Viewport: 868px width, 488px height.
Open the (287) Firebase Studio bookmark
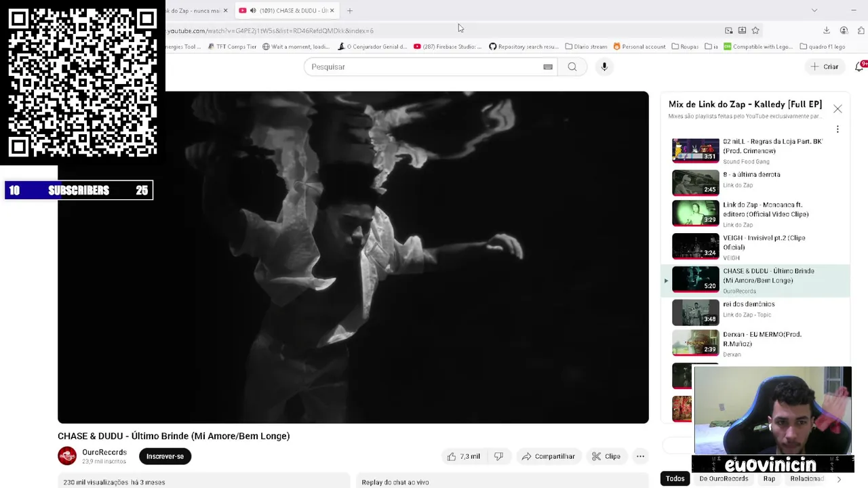pyautogui.click(x=447, y=47)
